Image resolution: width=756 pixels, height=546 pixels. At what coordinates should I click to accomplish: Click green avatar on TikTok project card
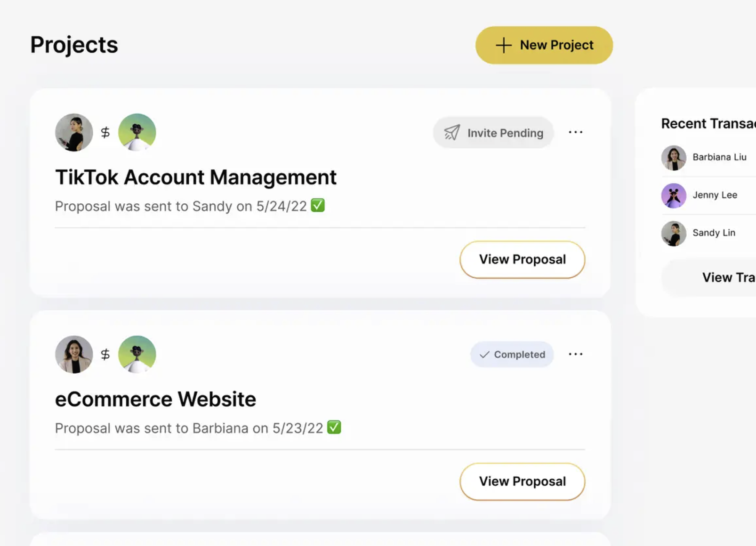pos(137,132)
